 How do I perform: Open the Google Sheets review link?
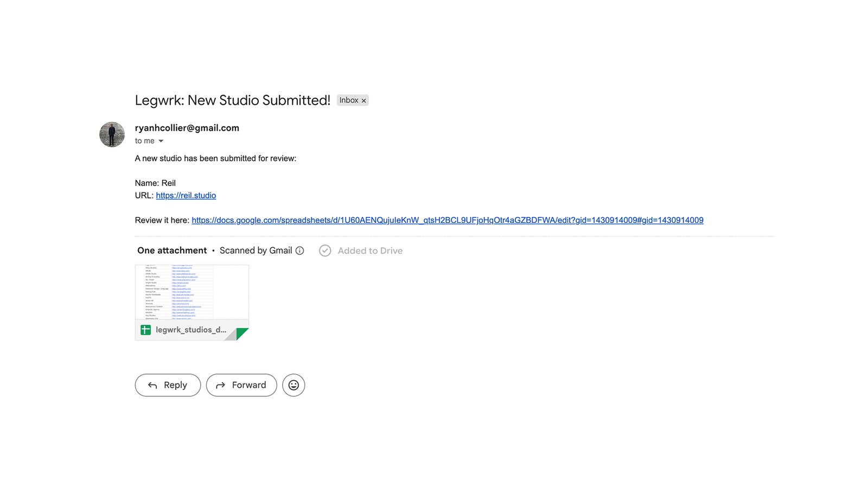click(x=447, y=220)
